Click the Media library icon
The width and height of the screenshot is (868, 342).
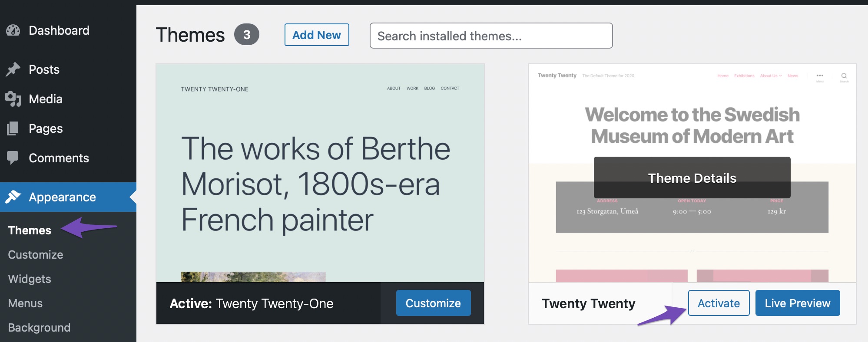[x=13, y=99]
